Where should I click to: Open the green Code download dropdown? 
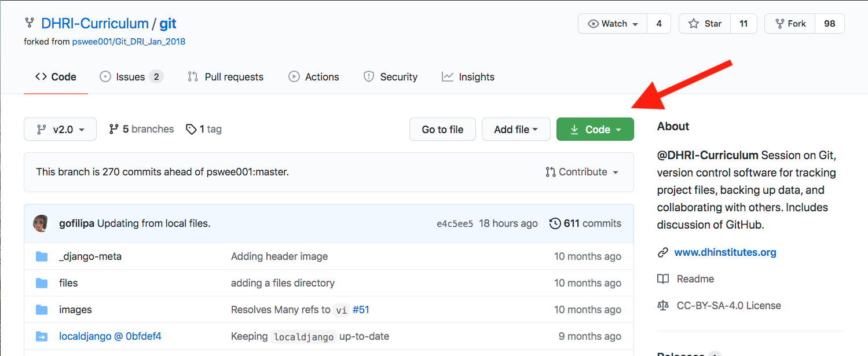595,129
